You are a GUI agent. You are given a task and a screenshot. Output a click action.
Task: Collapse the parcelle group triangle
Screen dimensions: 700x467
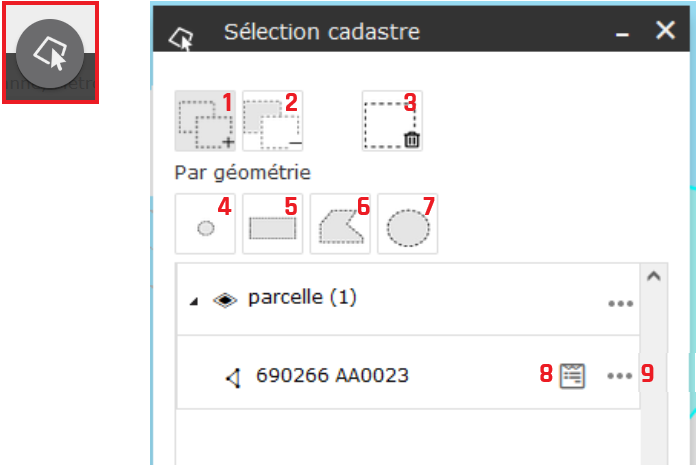[x=194, y=302]
